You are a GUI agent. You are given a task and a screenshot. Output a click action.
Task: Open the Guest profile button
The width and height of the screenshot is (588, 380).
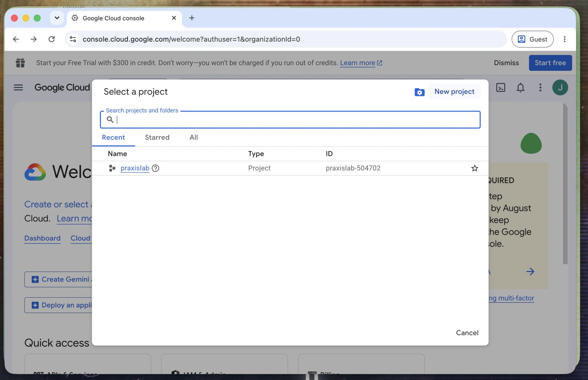point(533,39)
